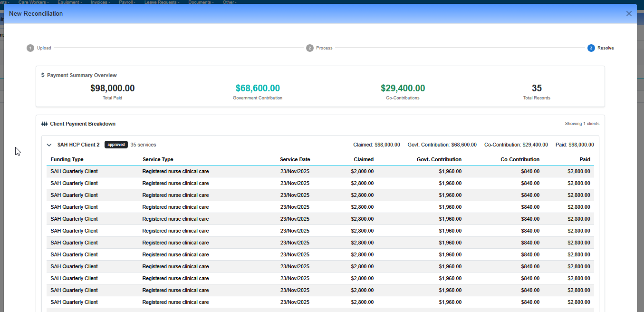The image size is (644, 312).
Task: Open the Equipment dropdown menu
Action: [x=70, y=2]
